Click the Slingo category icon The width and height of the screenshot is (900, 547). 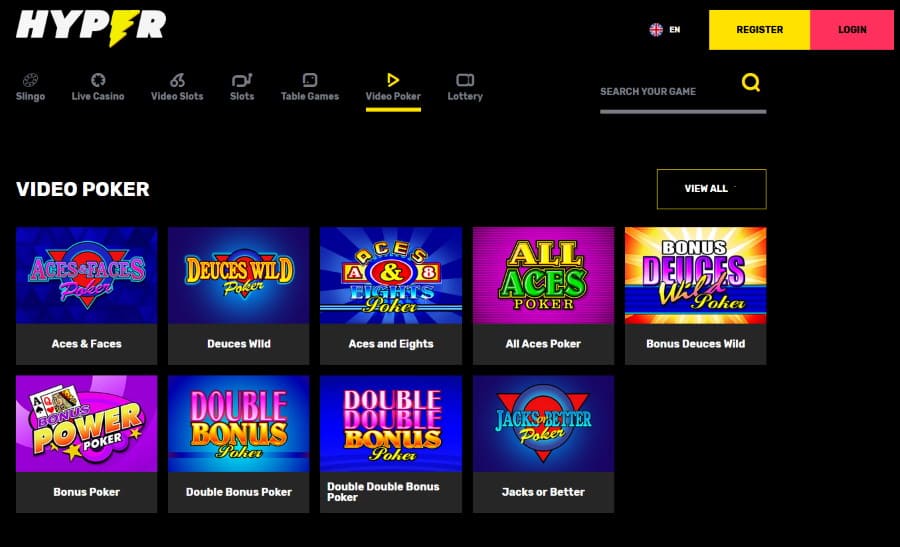pos(30,80)
